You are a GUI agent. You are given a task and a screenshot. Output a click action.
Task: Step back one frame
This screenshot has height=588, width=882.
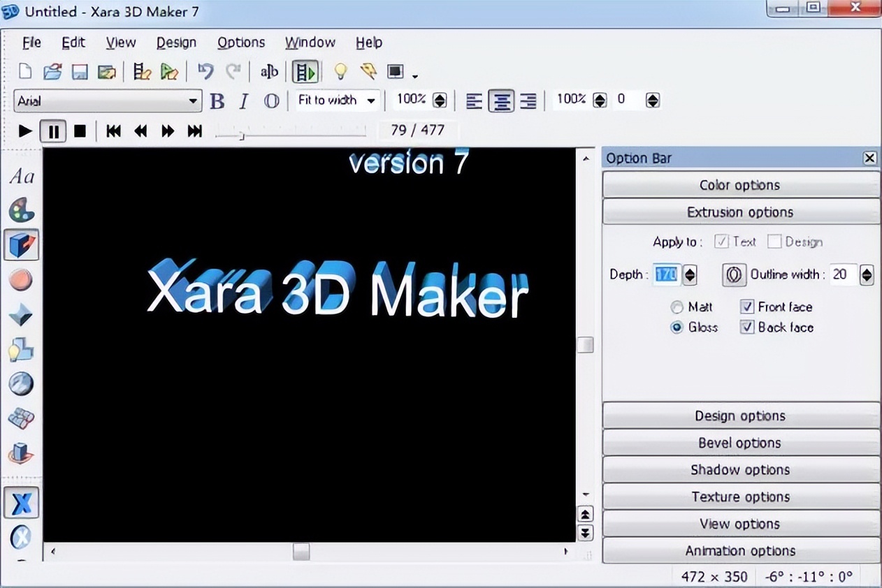tap(140, 131)
